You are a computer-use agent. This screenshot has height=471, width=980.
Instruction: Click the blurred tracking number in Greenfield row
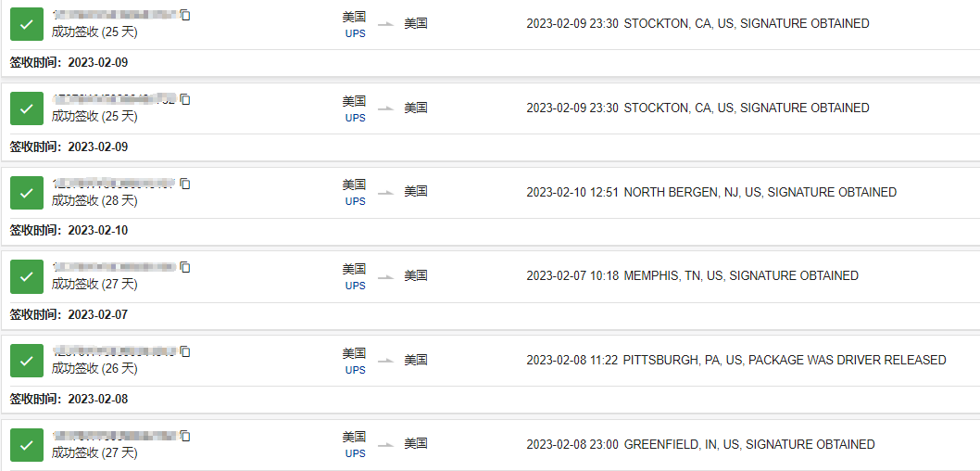pyautogui.click(x=114, y=435)
